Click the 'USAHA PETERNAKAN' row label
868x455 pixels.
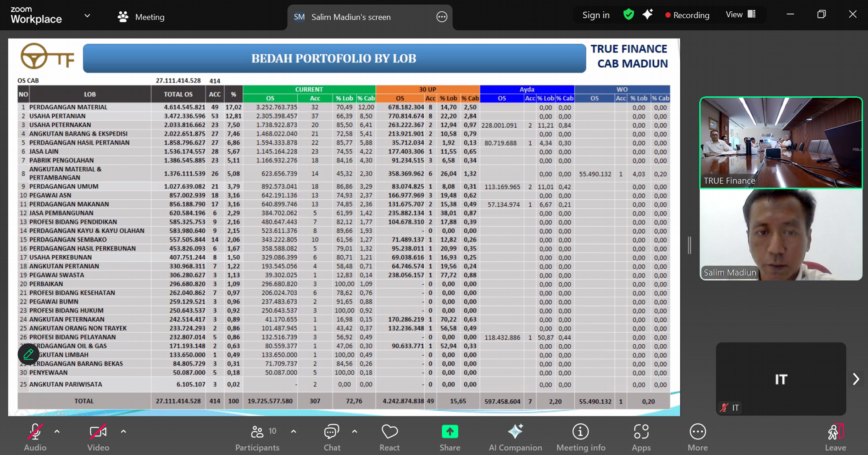point(60,125)
